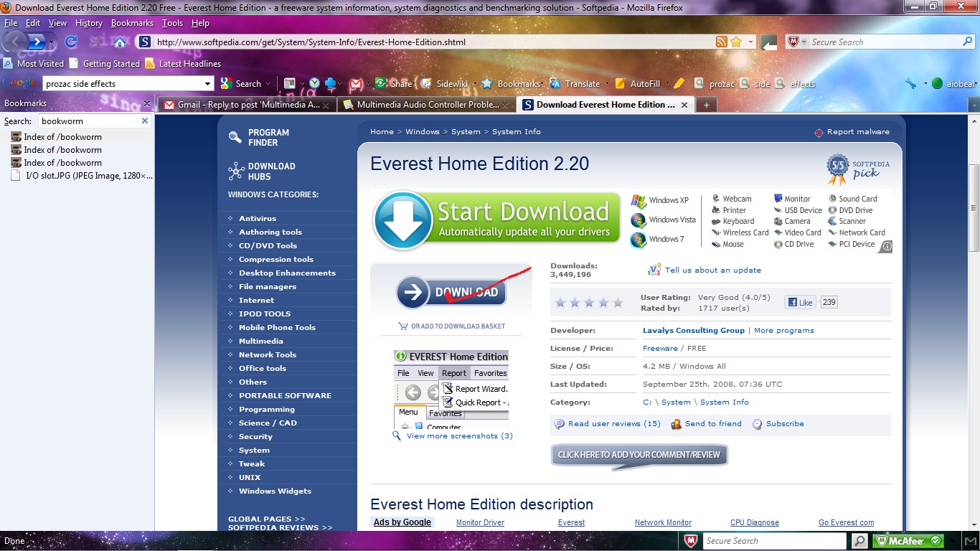Open the Sidewiki toolbar button
Viewport: 980px width, 551px height.
click(445, 84)
